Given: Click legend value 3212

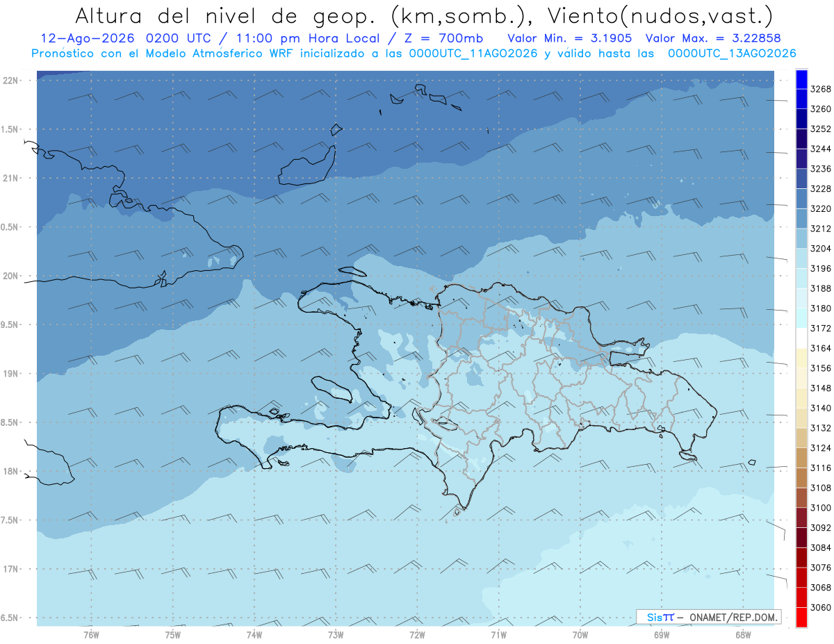Looking at the screenshot, I should tap(821, 229).
